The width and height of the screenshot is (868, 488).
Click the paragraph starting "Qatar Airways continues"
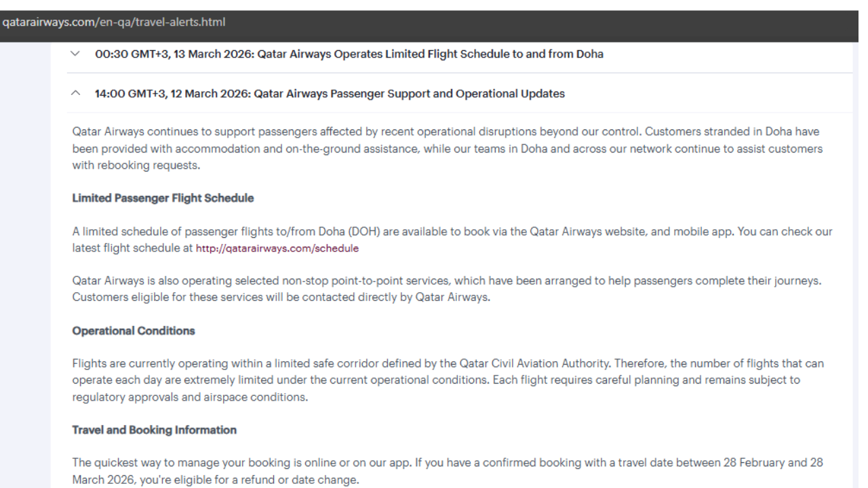[x=448, y=148]
